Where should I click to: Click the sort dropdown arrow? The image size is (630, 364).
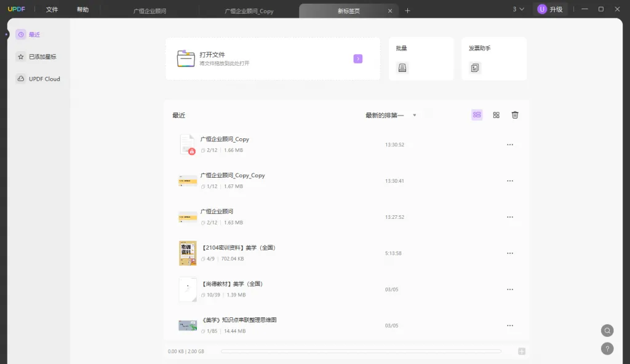tap(415, 116)
